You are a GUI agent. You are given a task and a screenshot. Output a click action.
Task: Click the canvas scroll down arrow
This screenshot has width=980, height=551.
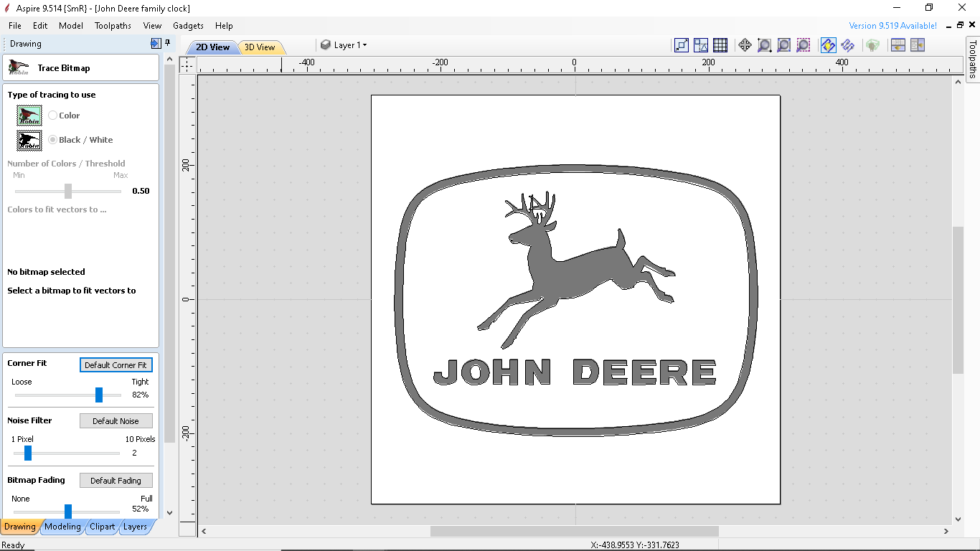[958, 519]
